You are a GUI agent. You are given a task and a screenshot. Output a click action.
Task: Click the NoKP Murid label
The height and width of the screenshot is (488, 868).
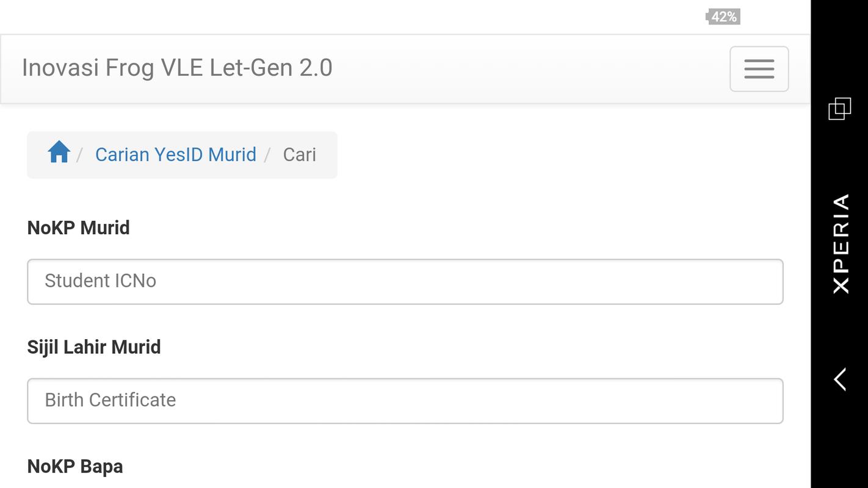click(x=79, y=228)
